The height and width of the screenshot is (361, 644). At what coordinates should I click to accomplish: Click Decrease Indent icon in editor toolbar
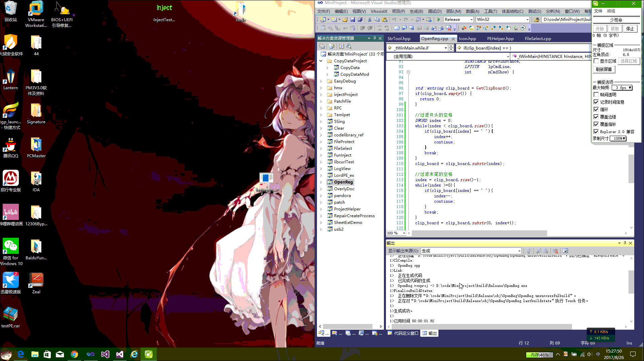click(362, 28)
